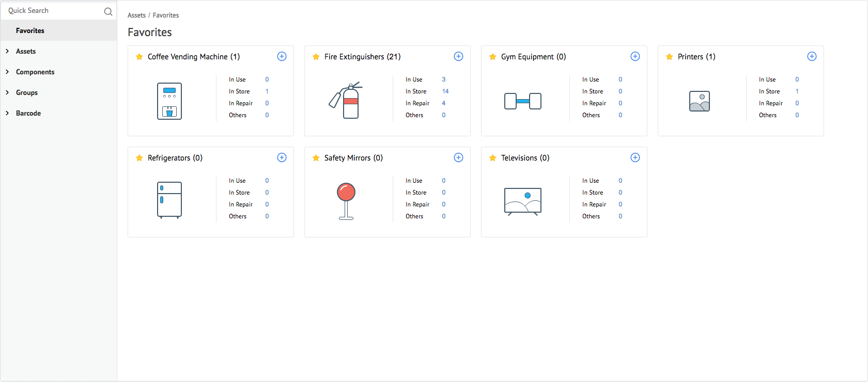Toggle the star on Refrigerators card
The width and height of the screenshot is (868, 382).
point(139,158)
